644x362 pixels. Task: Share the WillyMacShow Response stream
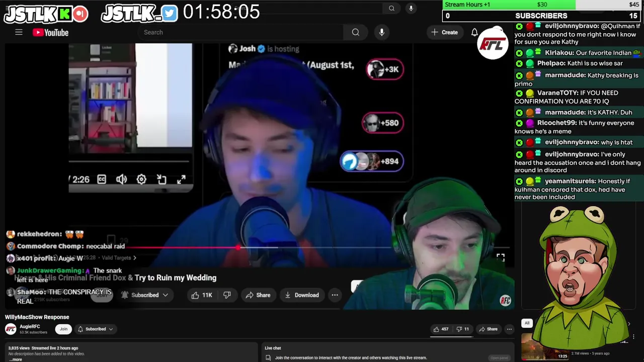488,329
